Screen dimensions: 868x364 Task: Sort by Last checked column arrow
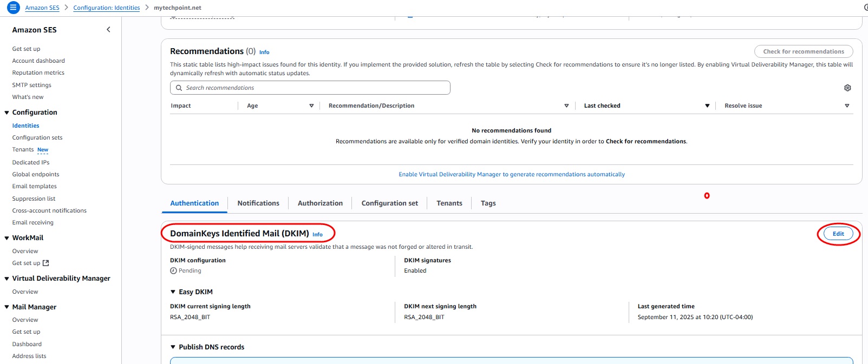[707, 106]
